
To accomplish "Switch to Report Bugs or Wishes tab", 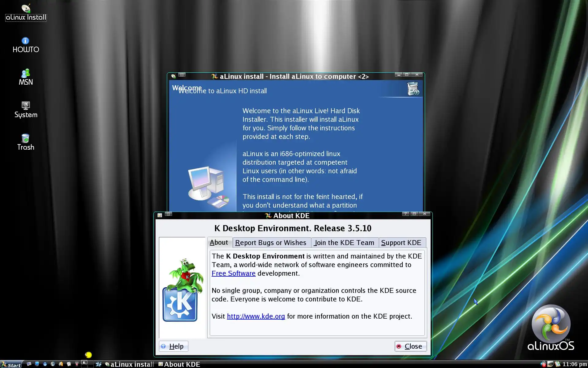I will 271,243.
